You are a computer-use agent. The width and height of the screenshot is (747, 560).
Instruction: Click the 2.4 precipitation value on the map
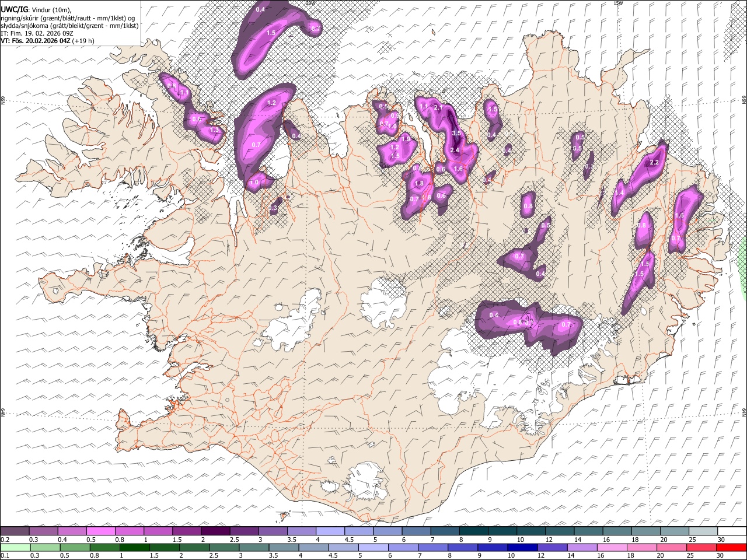pyautogui.click(x=455, y=150)
